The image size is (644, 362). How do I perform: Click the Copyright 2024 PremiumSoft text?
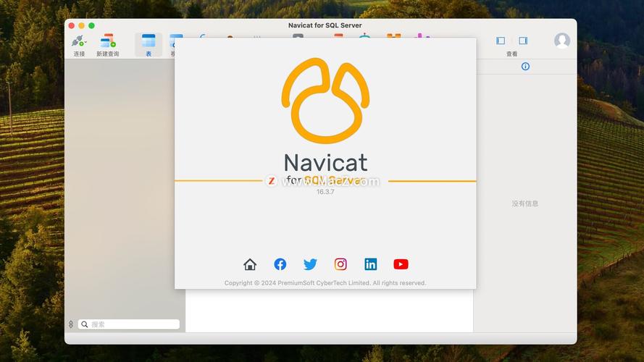point(325,283)
